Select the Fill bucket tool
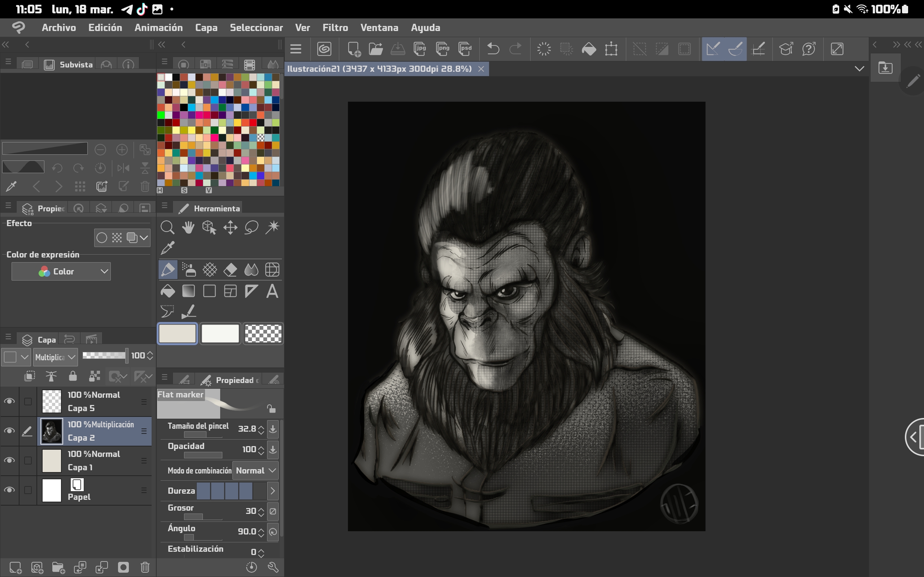The width and height of the screenshot is (924, 577). pos(167,291)
